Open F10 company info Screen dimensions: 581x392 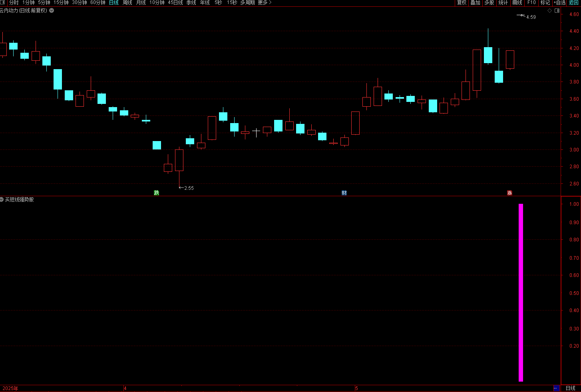coord(531,2)
